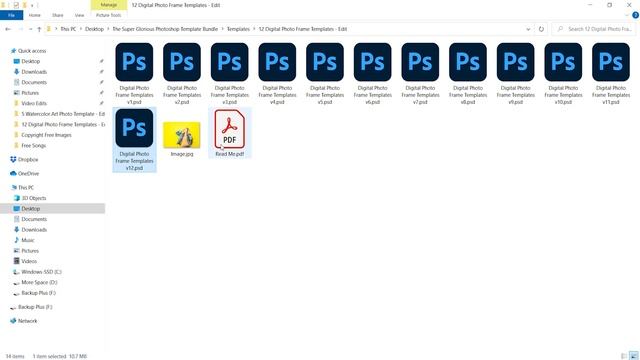Open Downloads under This PC
Image resolution: width=640 pixels, height=360 pixels.
[x=34, y=230]
